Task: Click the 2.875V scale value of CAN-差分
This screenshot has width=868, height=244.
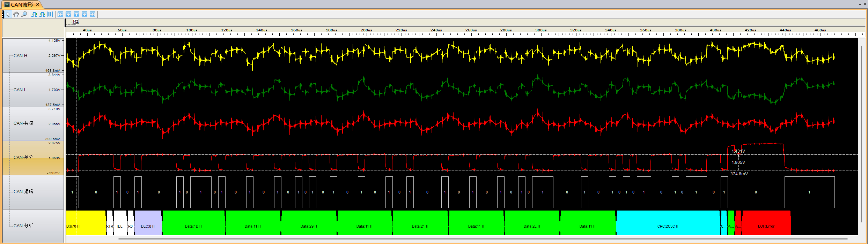Action: coord(54,143)
